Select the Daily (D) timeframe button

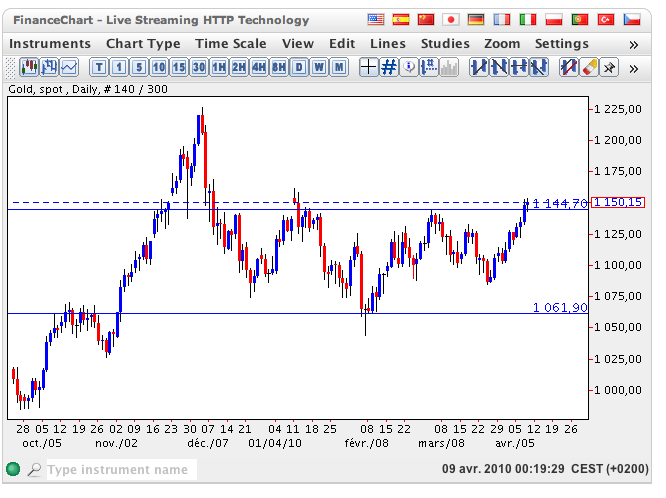click(299, 67)
